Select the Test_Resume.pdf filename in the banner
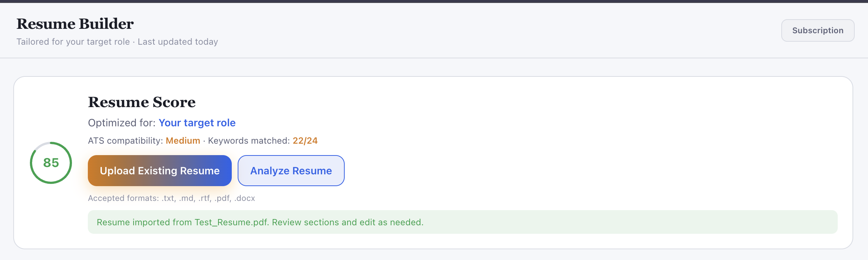Image resolution: width=868 pixels, height=260 pixels. point(231,222)
